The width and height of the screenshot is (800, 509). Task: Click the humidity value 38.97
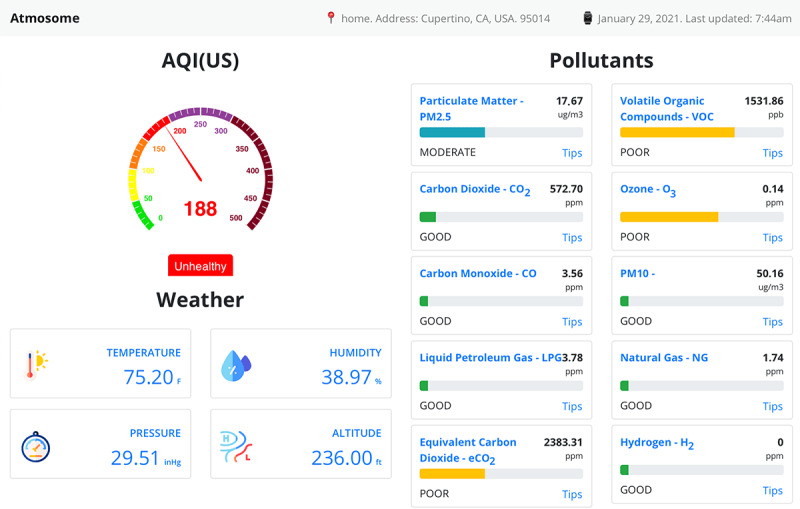[346, 377]
